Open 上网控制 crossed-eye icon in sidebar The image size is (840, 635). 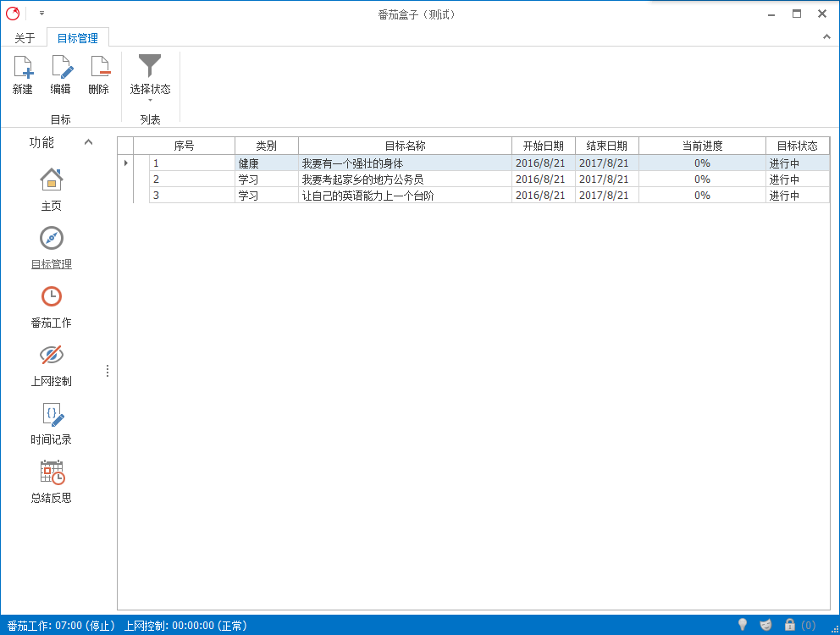52,355
